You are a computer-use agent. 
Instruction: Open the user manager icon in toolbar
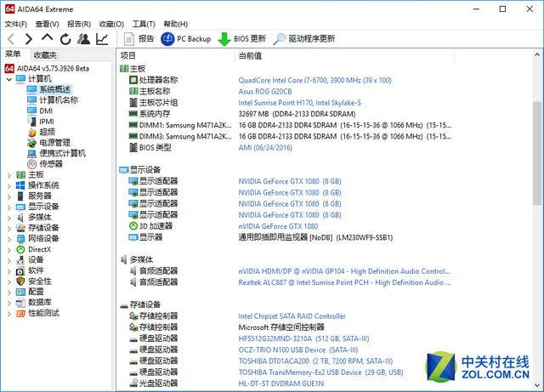[83, 39]
